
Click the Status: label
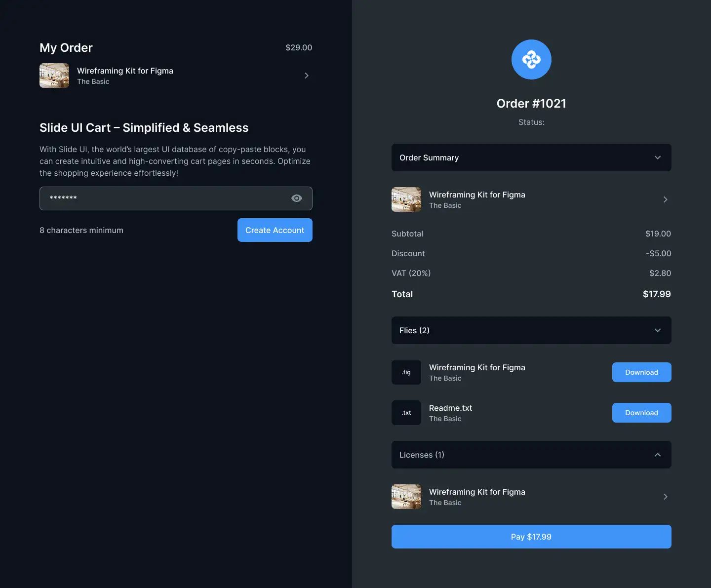coord(531,122)
